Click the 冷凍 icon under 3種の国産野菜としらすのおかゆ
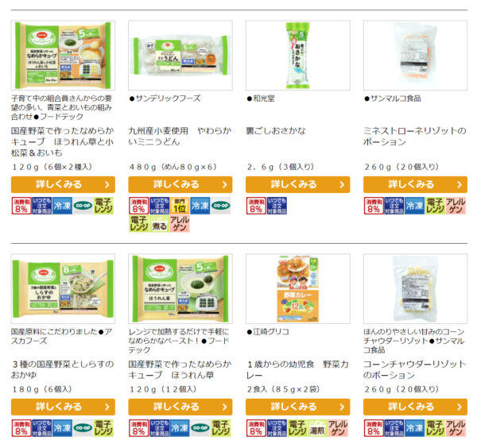 pos(62,428)
